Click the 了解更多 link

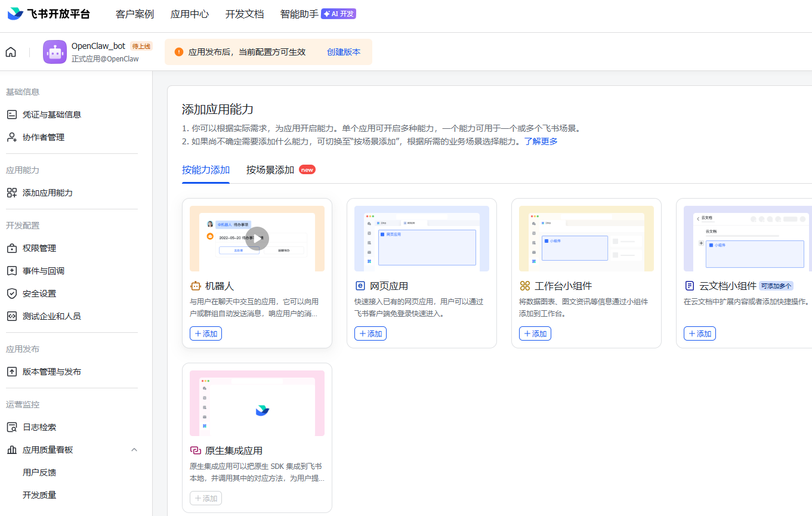point(541,141)
